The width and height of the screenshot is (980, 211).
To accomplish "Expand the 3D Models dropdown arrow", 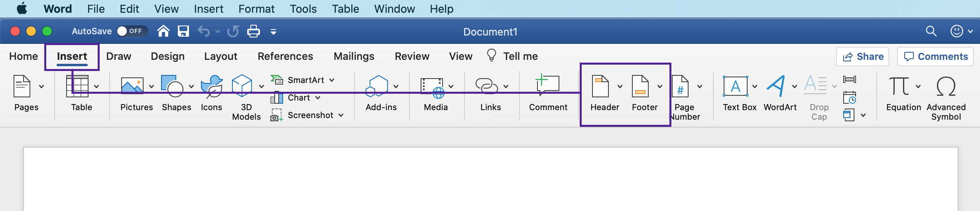I will (x=262, y=86).
